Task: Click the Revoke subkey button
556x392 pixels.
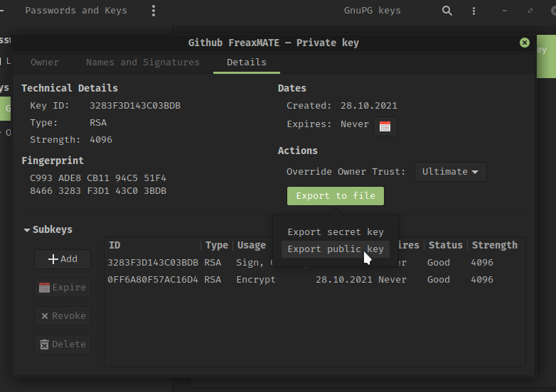Action: click(63, 316)
